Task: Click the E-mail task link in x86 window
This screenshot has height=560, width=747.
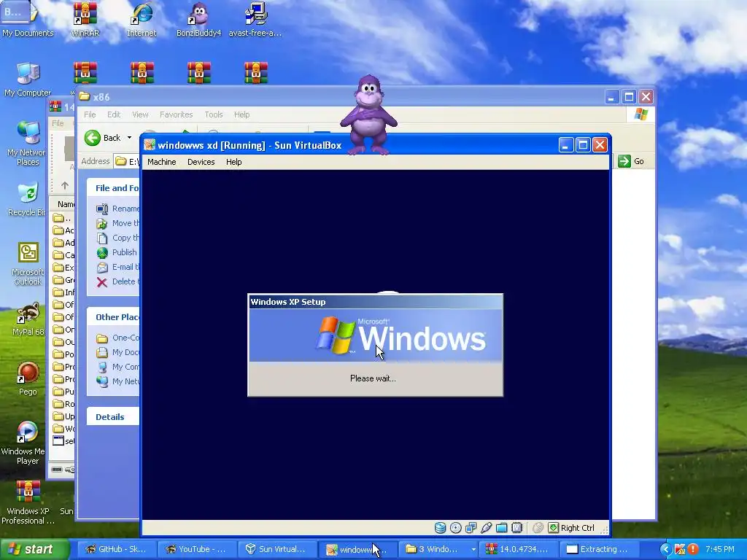Action: [118, 267]
